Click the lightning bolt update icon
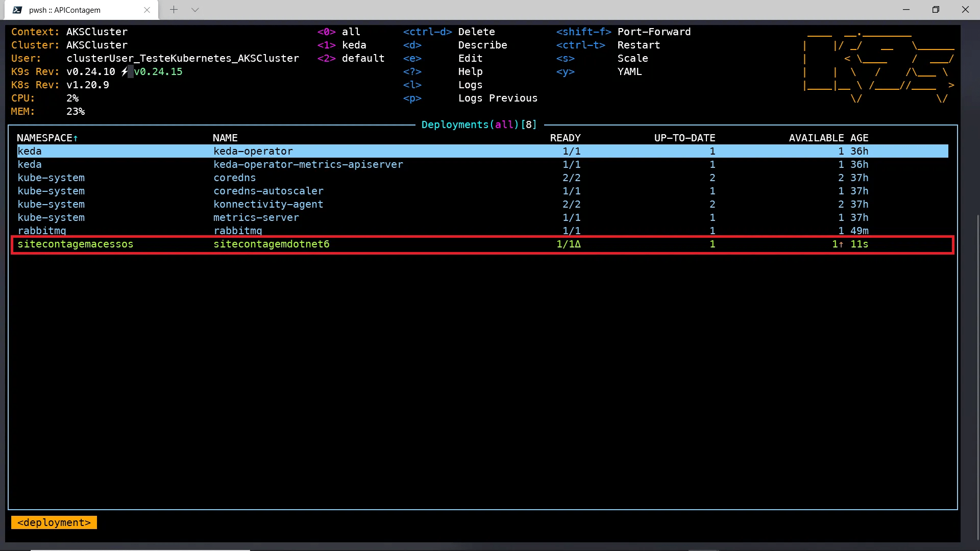 [125, 72]
